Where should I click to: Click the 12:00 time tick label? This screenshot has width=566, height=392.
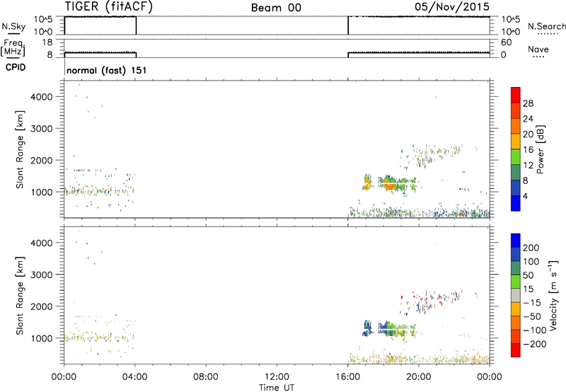pyautogui.click(x=277, y=377)
